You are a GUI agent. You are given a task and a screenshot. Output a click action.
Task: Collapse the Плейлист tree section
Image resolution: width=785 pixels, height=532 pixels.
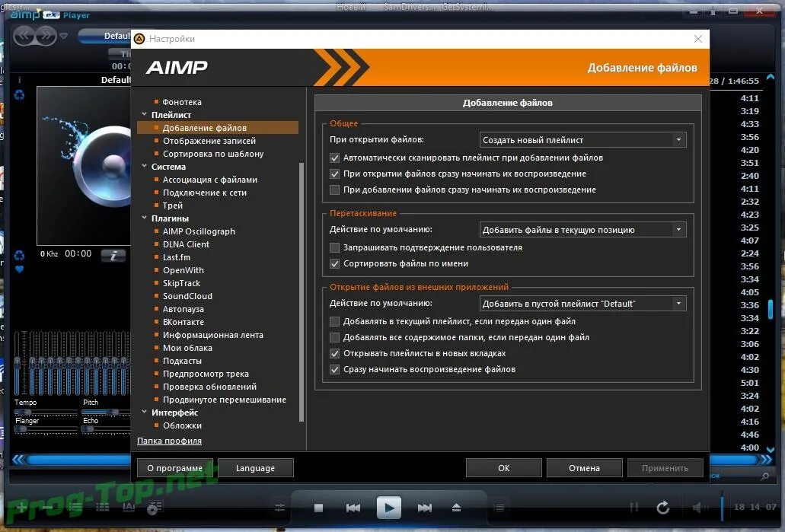(x=144, y=115)
